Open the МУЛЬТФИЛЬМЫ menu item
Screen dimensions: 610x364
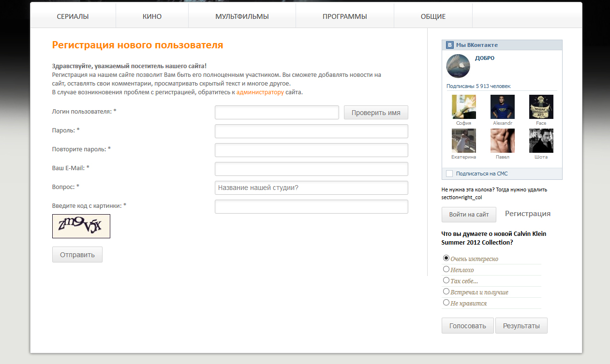242,16
